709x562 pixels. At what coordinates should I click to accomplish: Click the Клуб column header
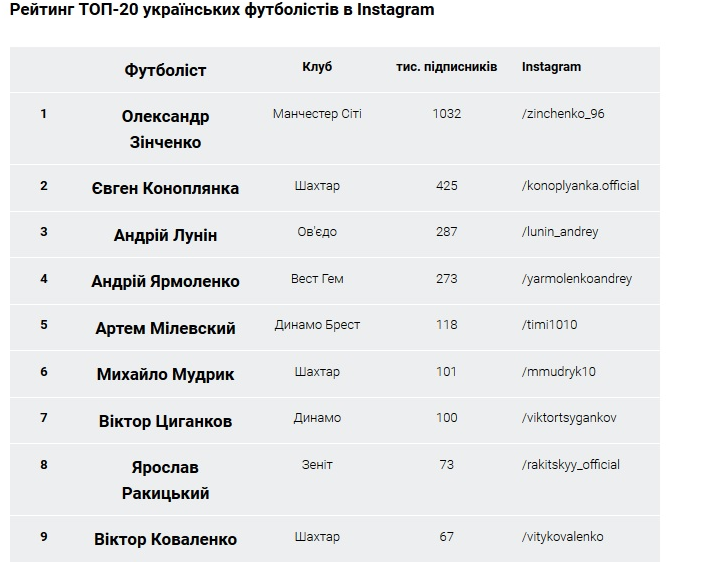coord(317,67)
